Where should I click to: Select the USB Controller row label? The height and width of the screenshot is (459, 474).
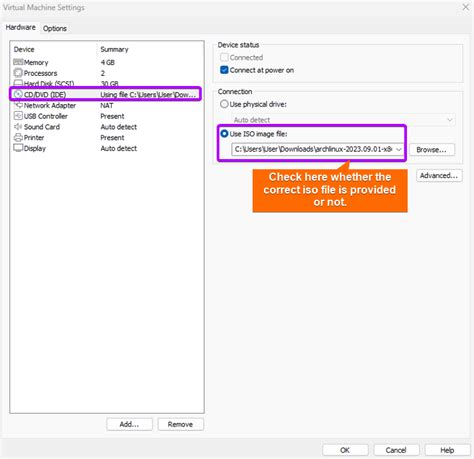pyautogui.click(x=46, y=116)
